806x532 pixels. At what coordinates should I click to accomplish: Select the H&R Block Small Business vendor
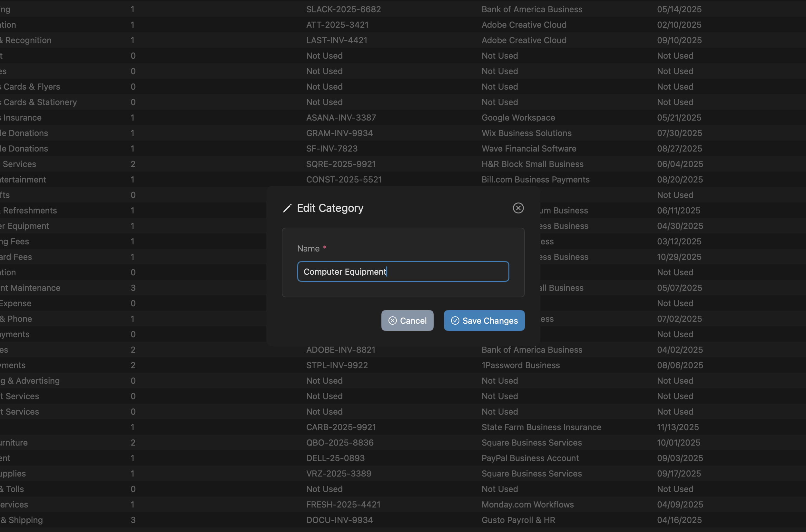532,164
